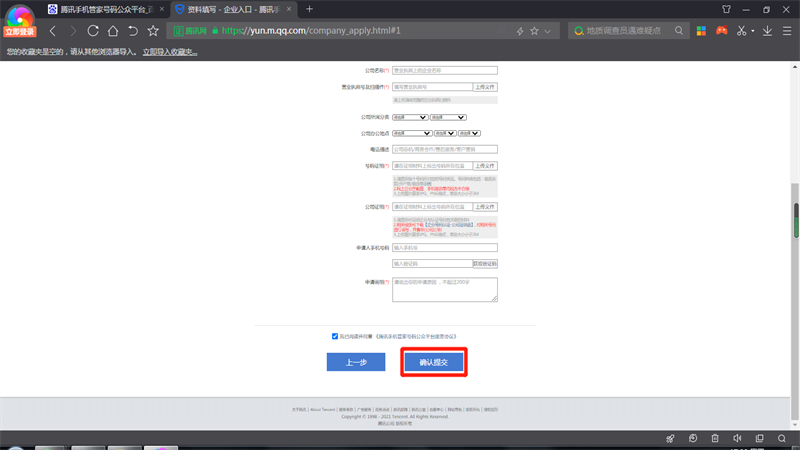The image size is (800, 450).
Task: Click the 获取验证码 button
Action: pos(485,264)
